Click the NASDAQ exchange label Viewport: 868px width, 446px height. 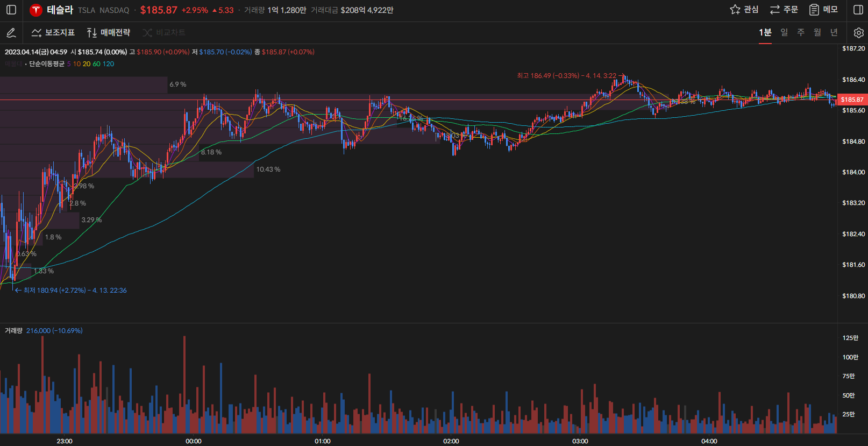pos(115,10)
